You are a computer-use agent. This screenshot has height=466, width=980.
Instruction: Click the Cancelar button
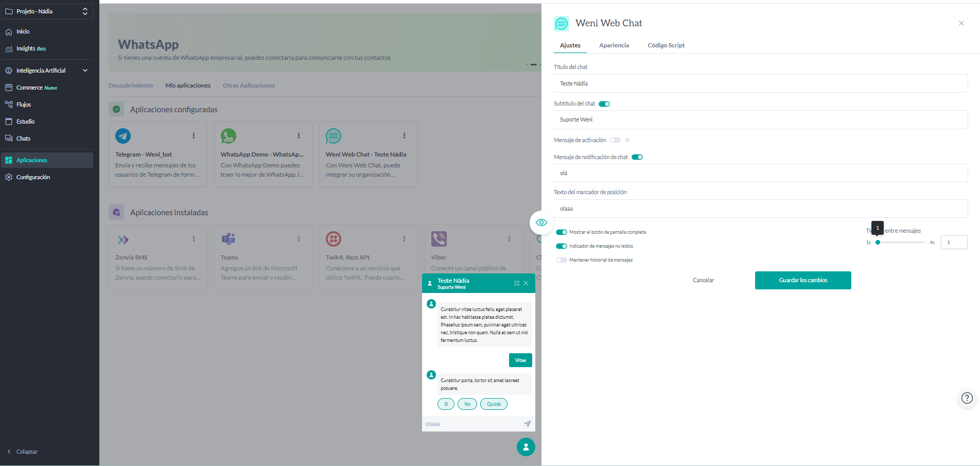703,280
